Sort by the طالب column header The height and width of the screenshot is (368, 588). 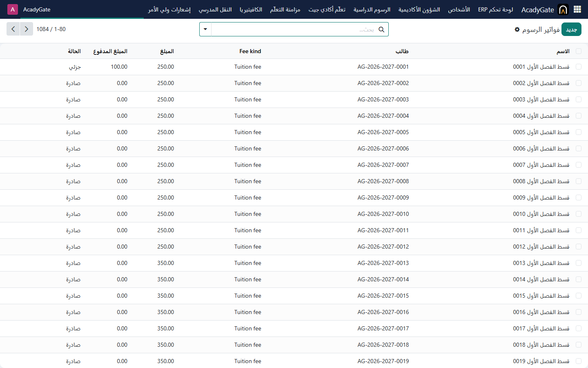pos(402,51)
